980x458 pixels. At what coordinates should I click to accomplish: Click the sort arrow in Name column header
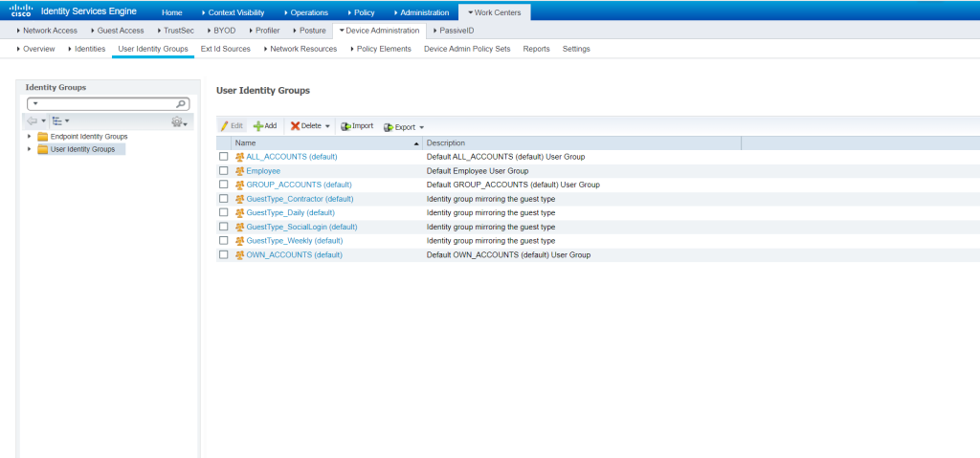417,143
